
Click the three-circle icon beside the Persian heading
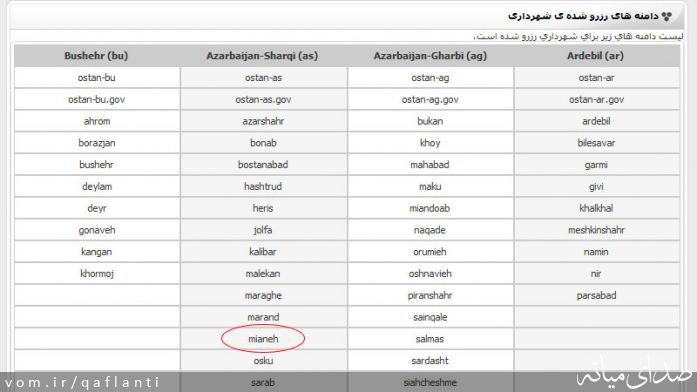[666, 16]
